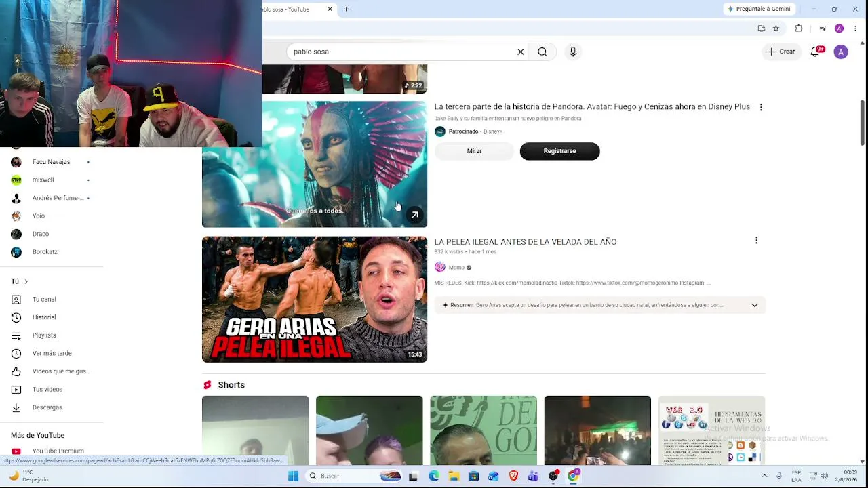Open Brave browser from the taskbar

click(513, 476)
